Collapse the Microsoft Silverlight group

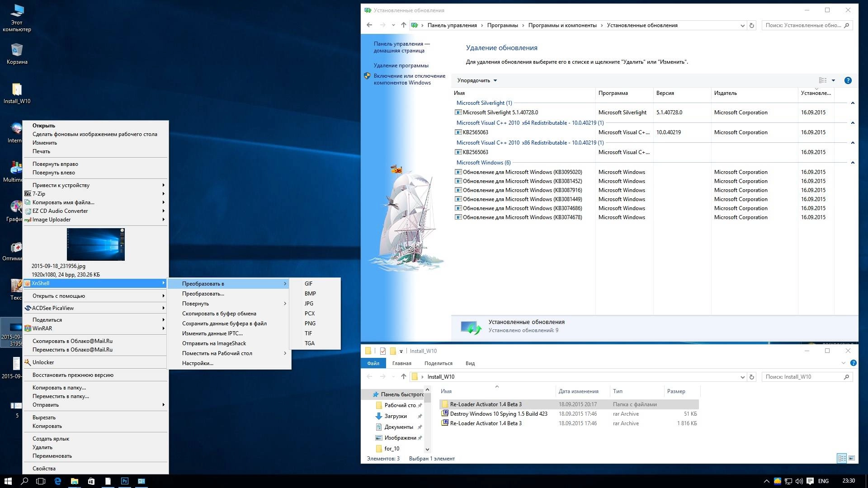(853, 103)
